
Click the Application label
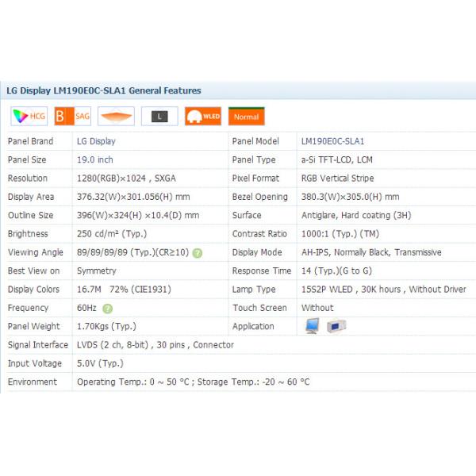(253, 327)
